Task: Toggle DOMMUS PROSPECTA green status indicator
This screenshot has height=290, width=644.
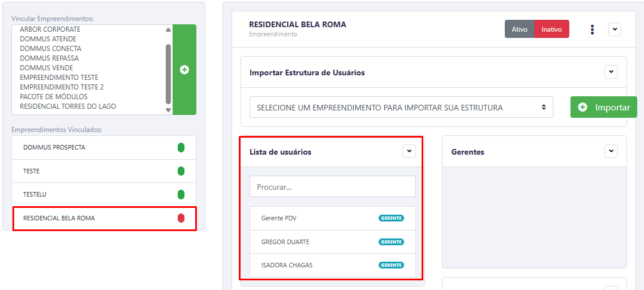Action: (181, 148)
